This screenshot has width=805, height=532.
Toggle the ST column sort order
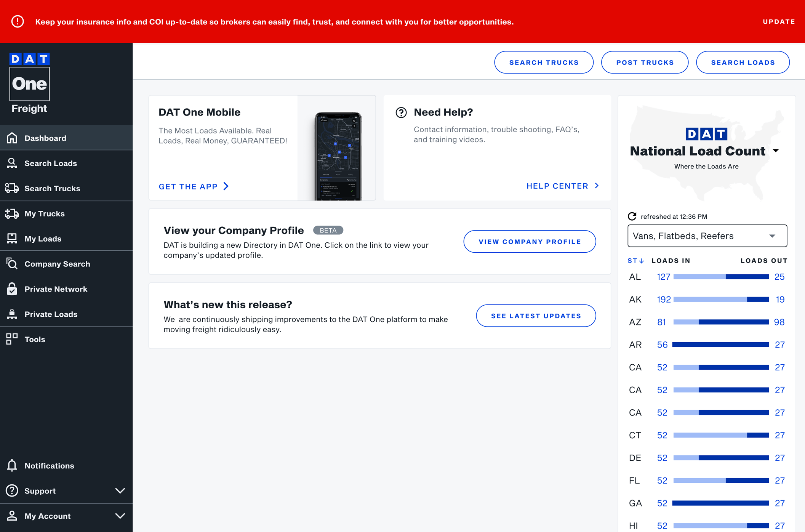[x=635, y=261]
